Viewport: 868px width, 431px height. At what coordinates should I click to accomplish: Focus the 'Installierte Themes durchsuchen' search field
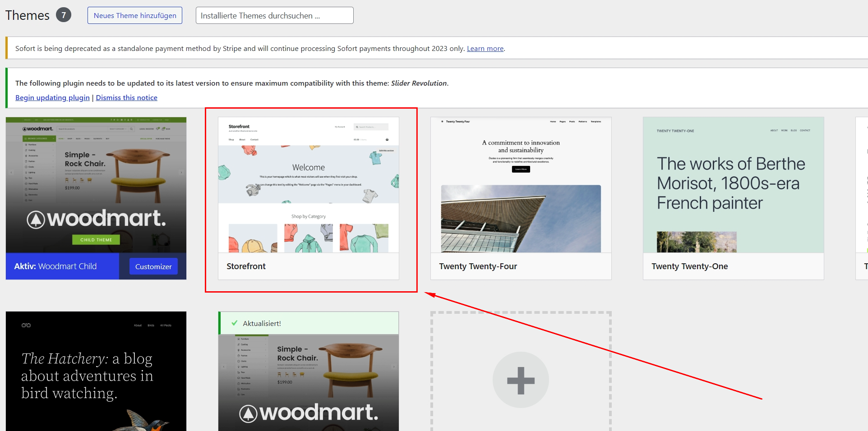click(274, 15)
